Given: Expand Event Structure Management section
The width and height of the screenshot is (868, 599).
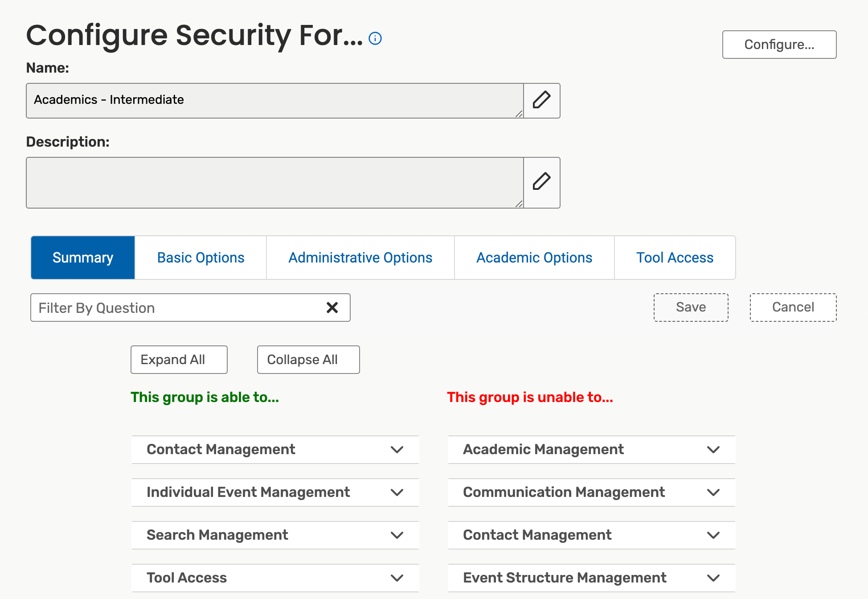Looking at the screenshot, I should [591, 578].
